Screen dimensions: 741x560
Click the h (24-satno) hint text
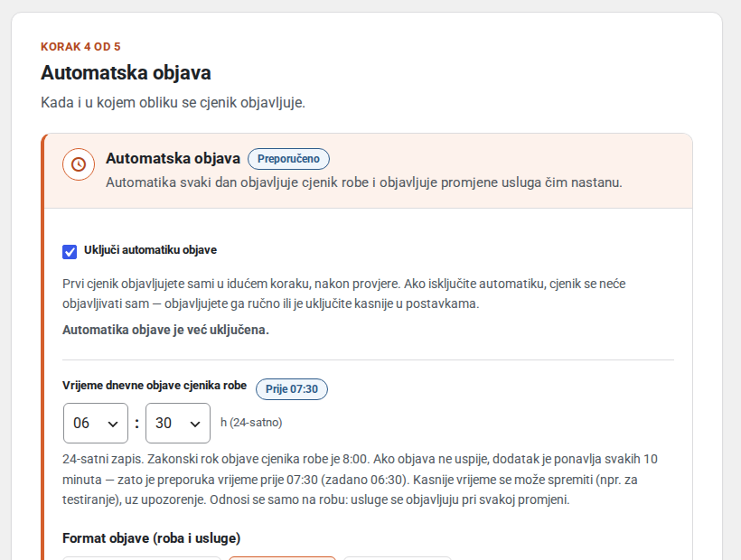(251, 422)
